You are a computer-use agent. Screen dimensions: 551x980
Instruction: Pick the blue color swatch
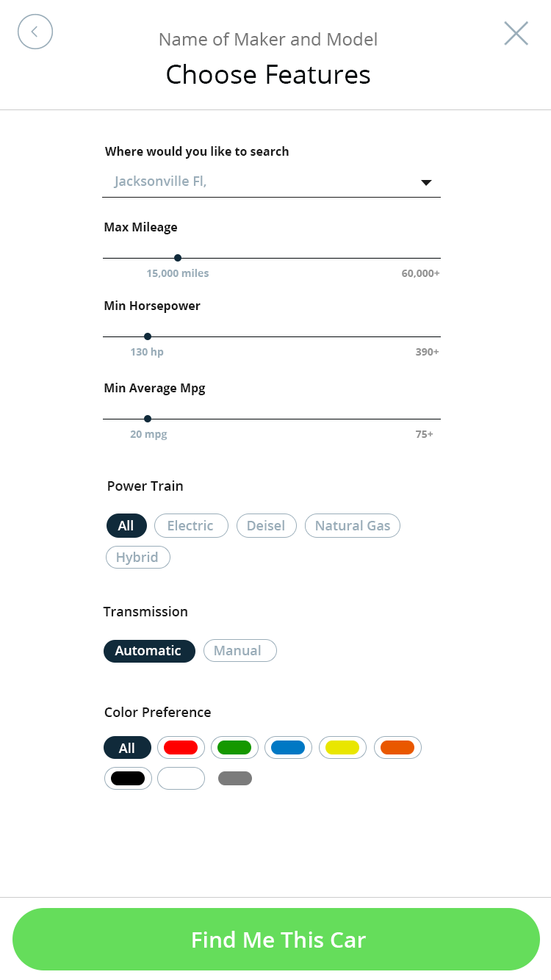(288, 748)
